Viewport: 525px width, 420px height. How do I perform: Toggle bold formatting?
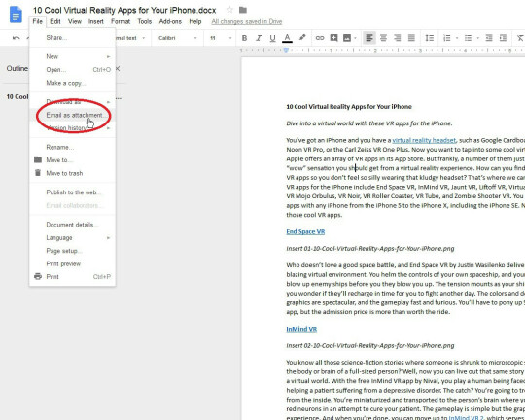244,38
